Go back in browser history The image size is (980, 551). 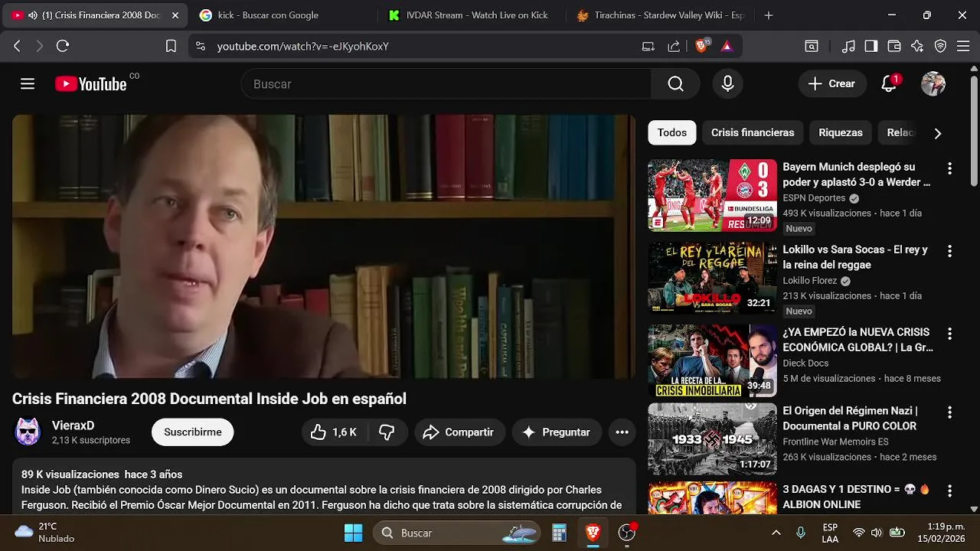17,46
